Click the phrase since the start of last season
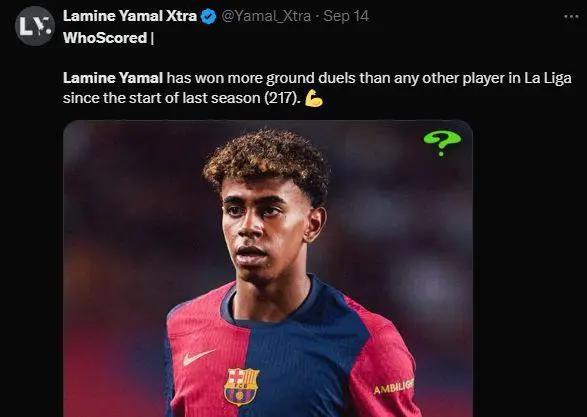 [162, 98]
